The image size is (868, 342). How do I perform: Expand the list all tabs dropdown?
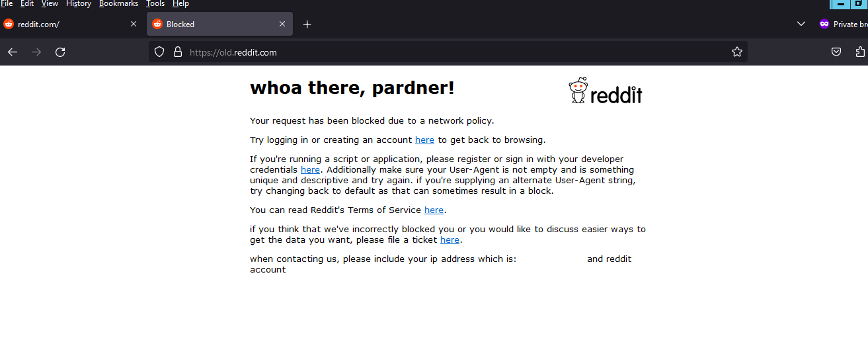click(x=801, y=24)
